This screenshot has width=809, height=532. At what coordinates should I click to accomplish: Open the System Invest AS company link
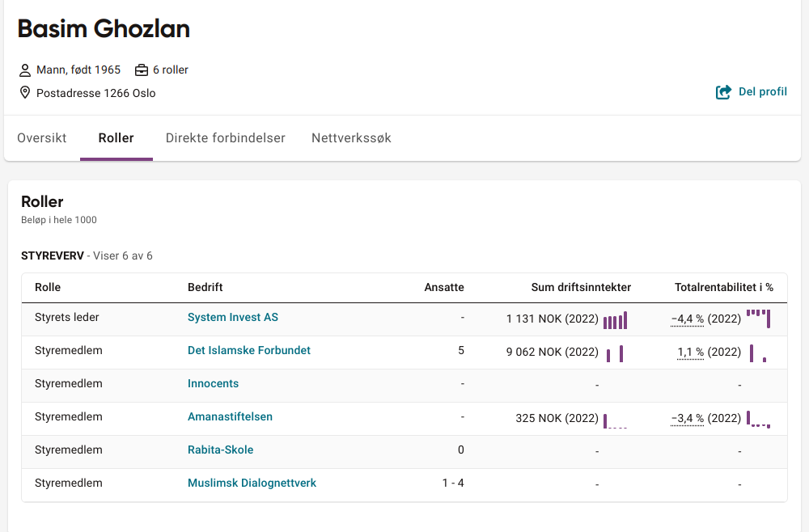point(233,318)
